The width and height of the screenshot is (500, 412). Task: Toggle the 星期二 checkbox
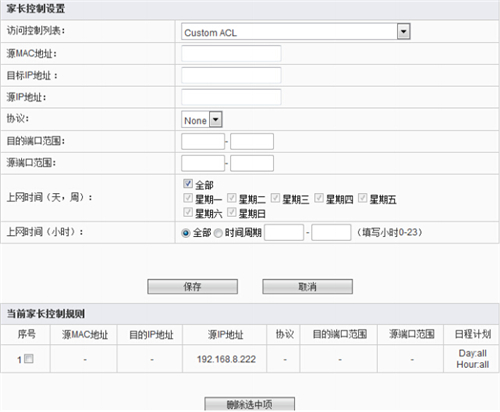click(x=232, y=198)
